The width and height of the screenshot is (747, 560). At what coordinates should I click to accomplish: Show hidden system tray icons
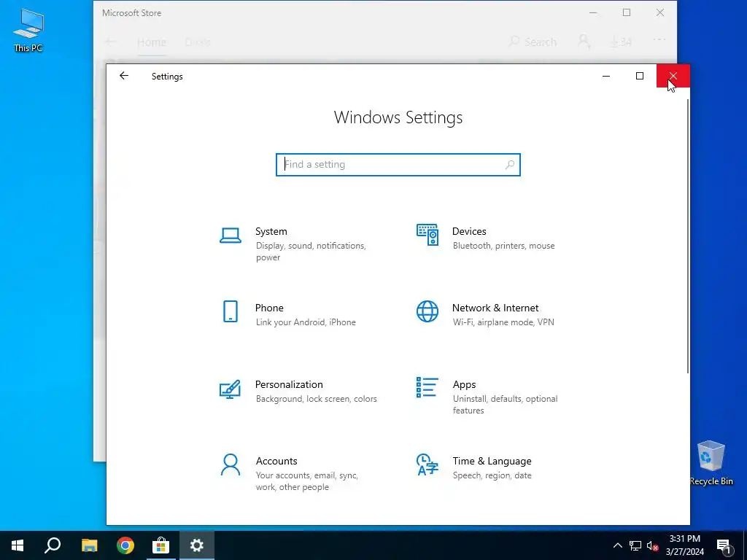617,545
